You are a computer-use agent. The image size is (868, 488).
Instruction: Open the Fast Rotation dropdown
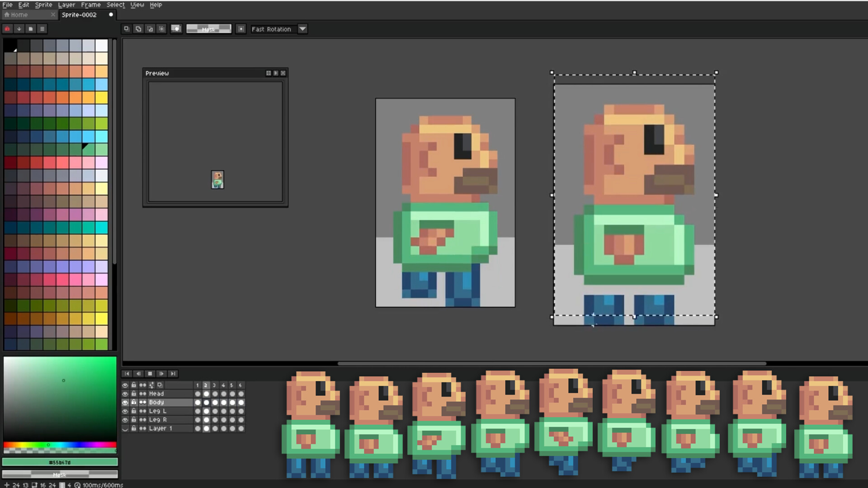point(302,29)
